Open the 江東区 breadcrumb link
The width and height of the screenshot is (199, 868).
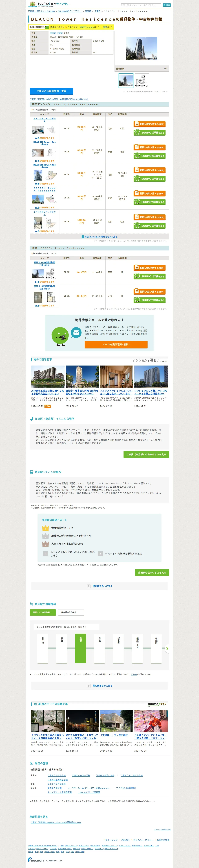97,11
